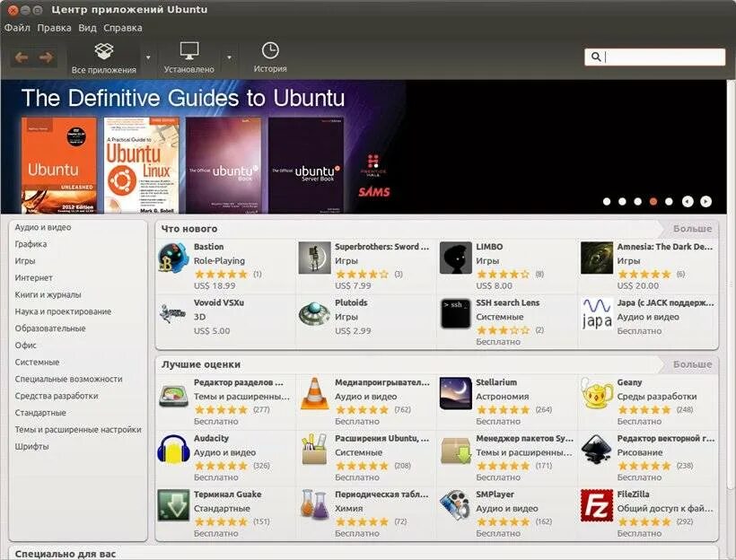Open the SSH search Lens icon

click(456, 313)
